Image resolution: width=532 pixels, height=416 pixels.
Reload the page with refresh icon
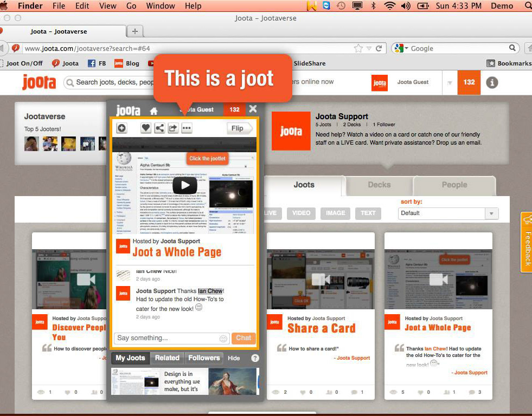tap(379, 48)
